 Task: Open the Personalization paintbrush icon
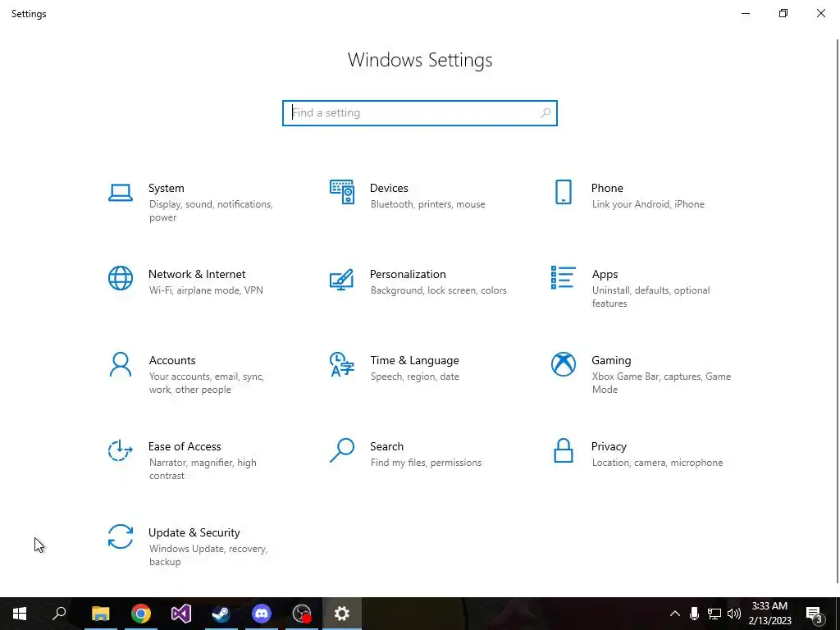(342, 279)
